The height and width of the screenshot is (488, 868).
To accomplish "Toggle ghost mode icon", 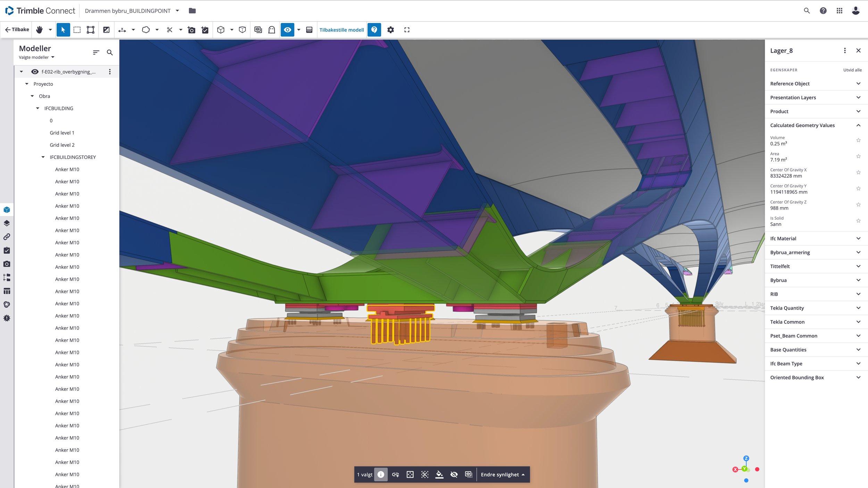I will pyautogui.click(x=272, y=30).
